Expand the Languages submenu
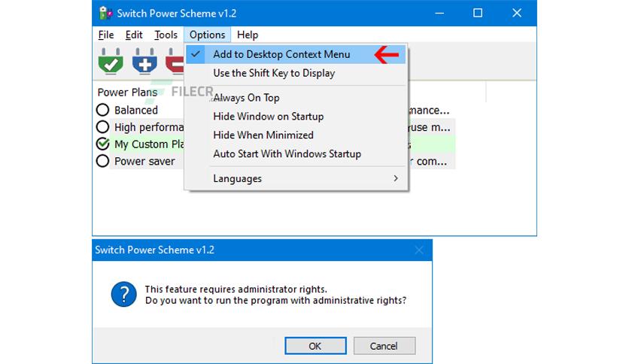Screen dimensions: 629x364 coord(296,178)
